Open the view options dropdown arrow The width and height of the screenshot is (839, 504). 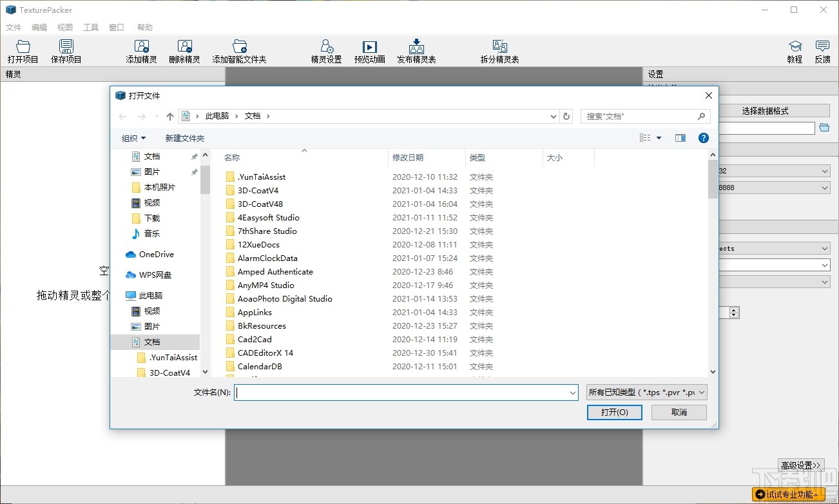coord(659,138)
